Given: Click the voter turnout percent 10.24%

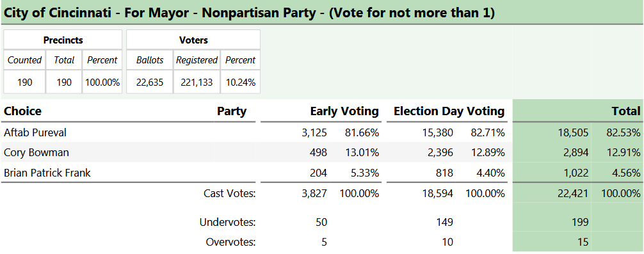Looking at the screenshot, I should 240,83.
